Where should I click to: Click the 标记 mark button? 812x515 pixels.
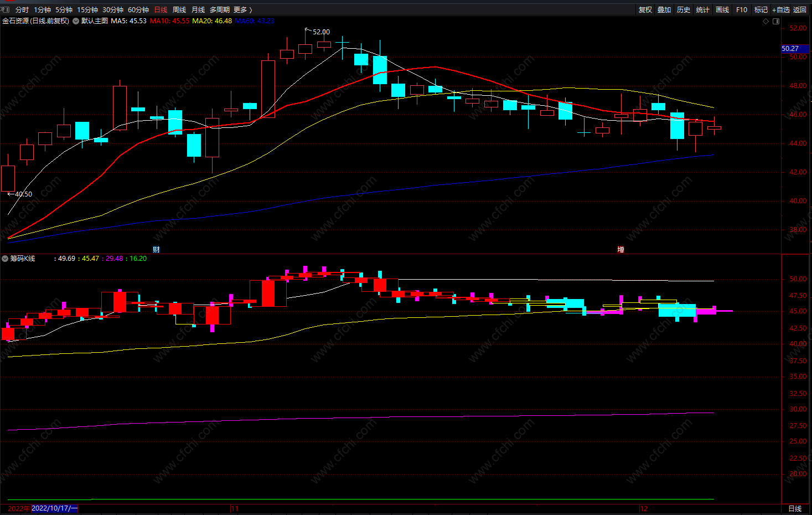click(761, 9)
